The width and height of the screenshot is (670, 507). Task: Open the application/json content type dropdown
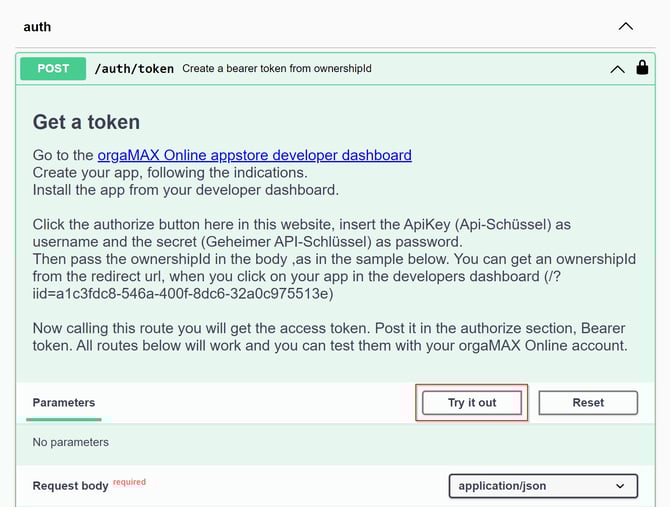543,486
